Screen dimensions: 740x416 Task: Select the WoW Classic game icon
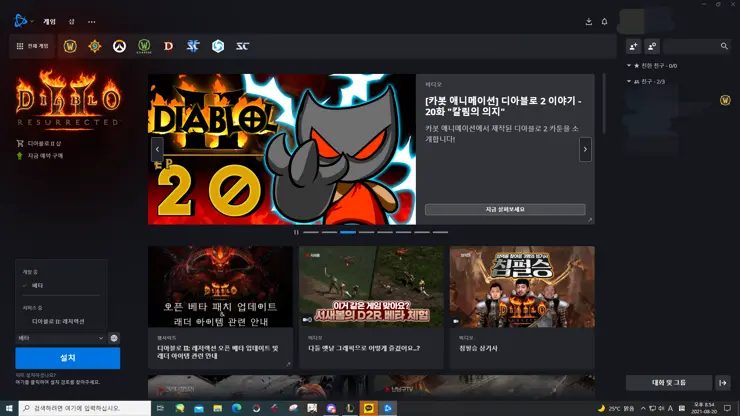pyautogui.click(x=144, y=46)
